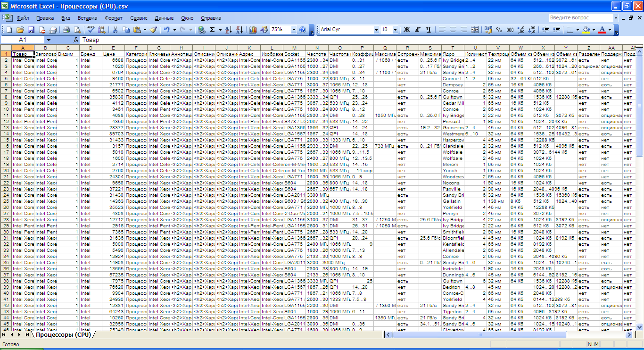Viewport: 644px width, 350px height.
Task: Copy selection with the toolbar icon
Action: (x=126, y=29)
